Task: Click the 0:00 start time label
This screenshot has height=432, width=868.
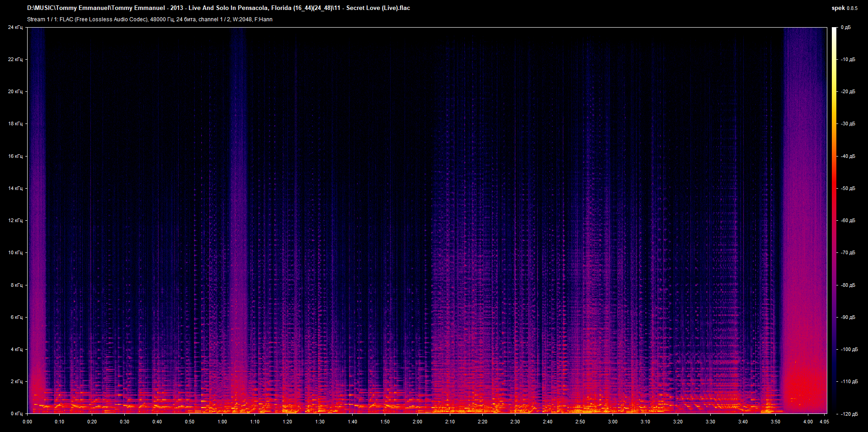Action: [x=27, y=422]
